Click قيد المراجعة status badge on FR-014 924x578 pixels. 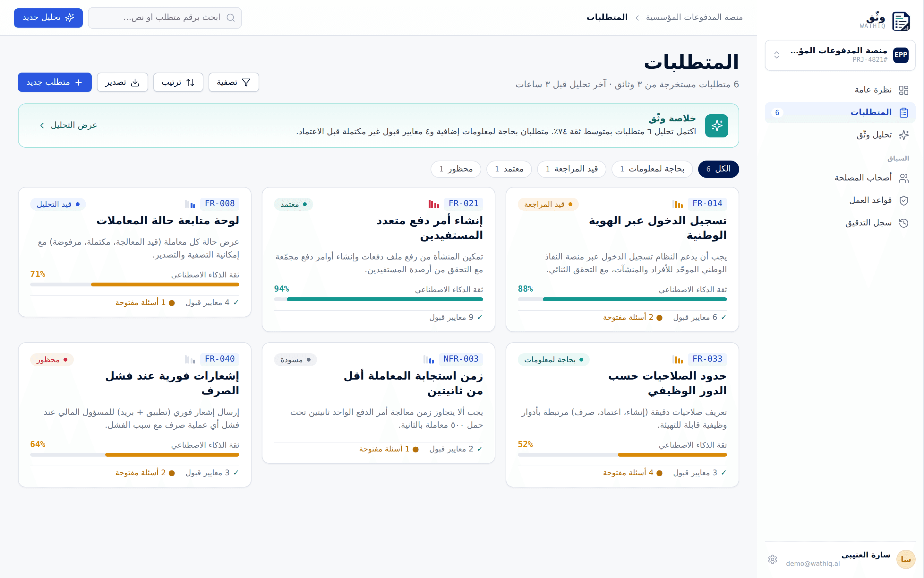[x=548, y=204]
